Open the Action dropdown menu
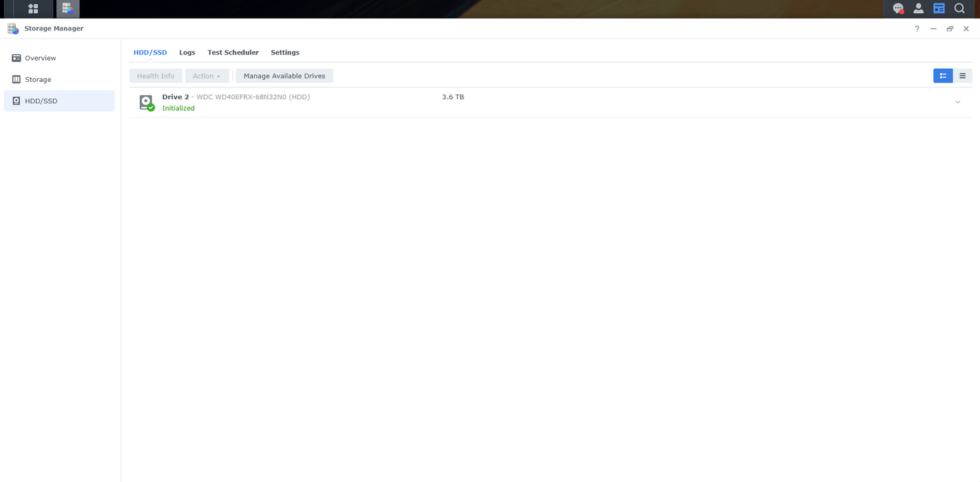The height and width of the screenshot is (482, 980). pyautogui.click(x=207, y=76)
